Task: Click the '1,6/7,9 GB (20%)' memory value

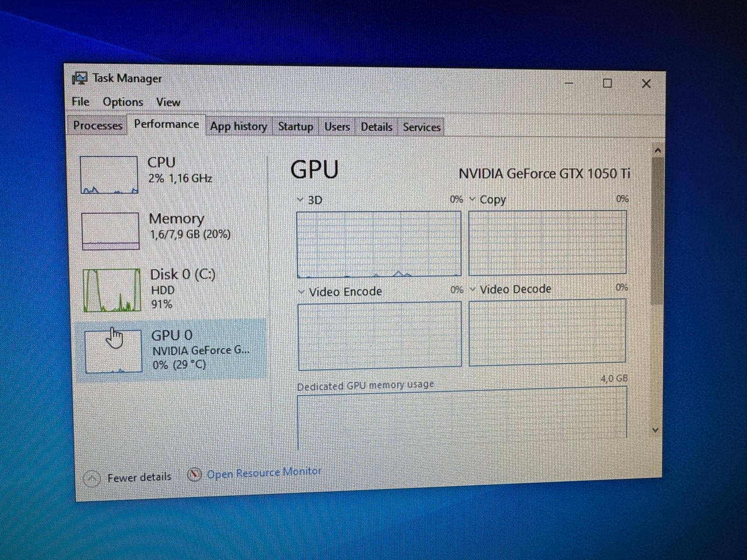Action: (x=190, y=234)
